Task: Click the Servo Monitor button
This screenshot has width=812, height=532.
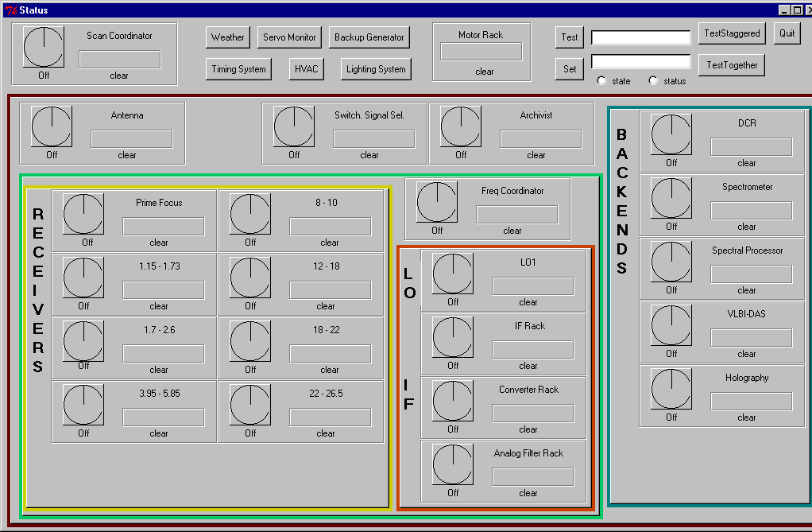Action: click(289, 37)
